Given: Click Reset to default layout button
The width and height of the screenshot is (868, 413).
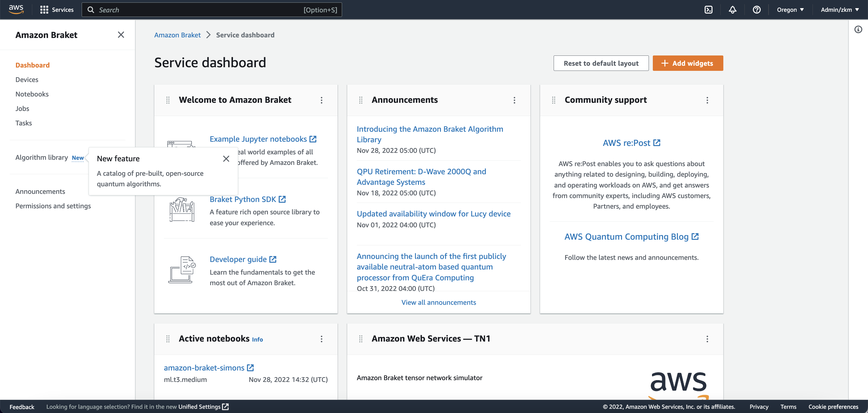Looking at the screenshot, I should pyautogui.click(x=601, y=63).
